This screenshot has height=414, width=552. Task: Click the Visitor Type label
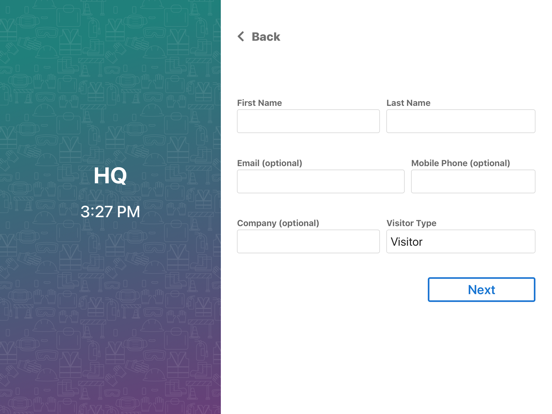click(411, 223)
